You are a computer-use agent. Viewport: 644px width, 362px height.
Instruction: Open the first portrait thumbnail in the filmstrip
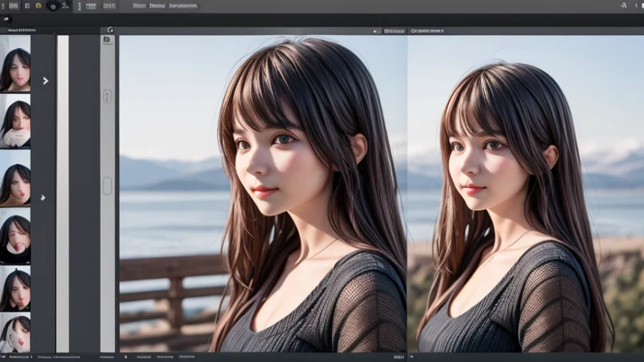coord(15,64)
